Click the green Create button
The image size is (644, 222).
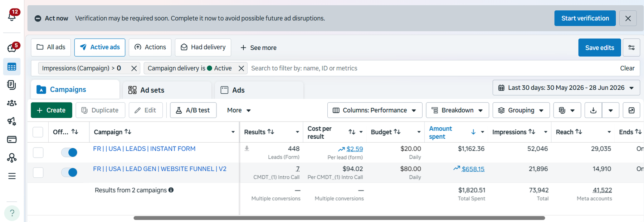point(52,110)
